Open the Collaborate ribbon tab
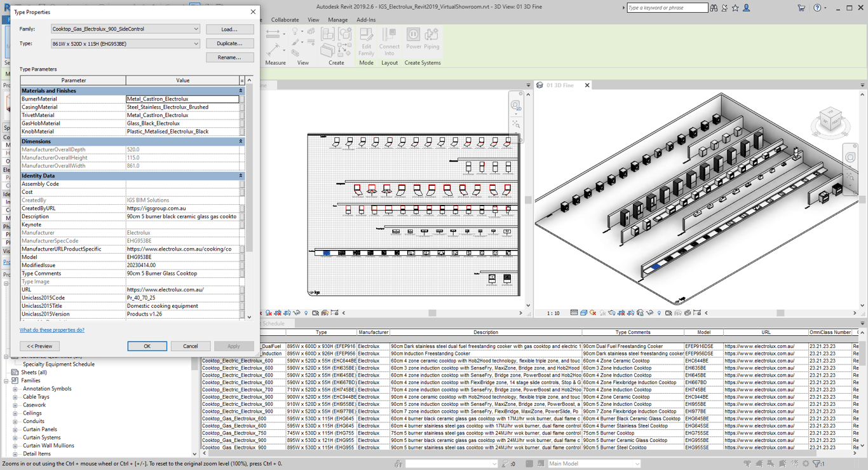 tap(285, 20)
